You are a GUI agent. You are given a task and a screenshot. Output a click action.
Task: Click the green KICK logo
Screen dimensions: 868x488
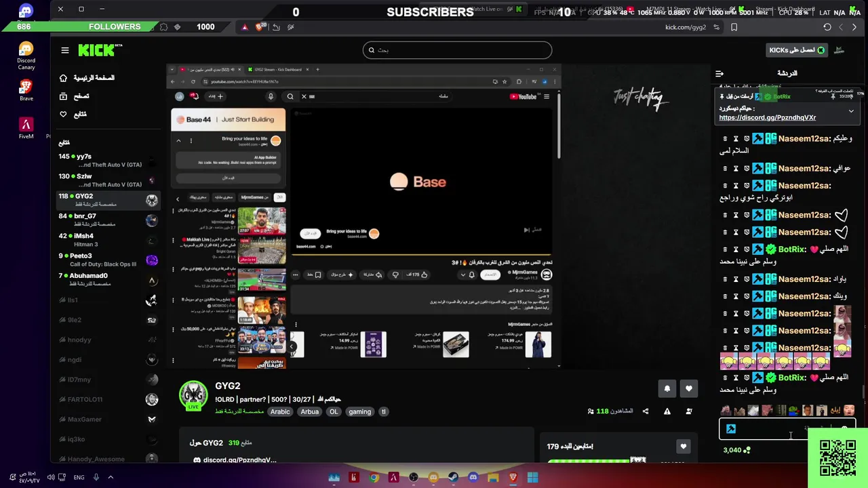[x=99, y=50]
